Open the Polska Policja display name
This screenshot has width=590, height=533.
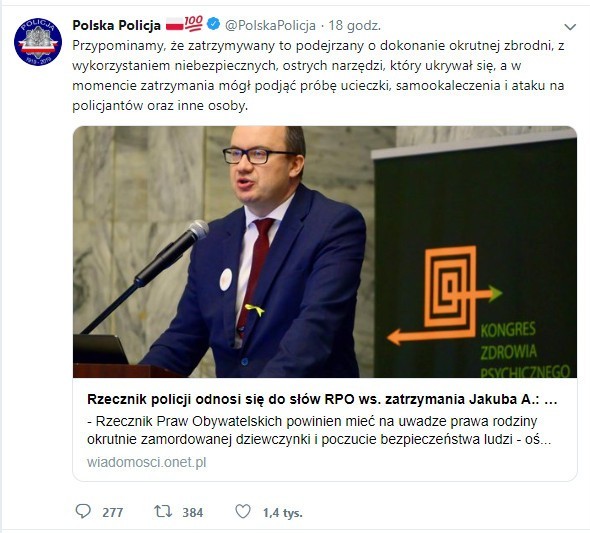click(x=116, y=25)
